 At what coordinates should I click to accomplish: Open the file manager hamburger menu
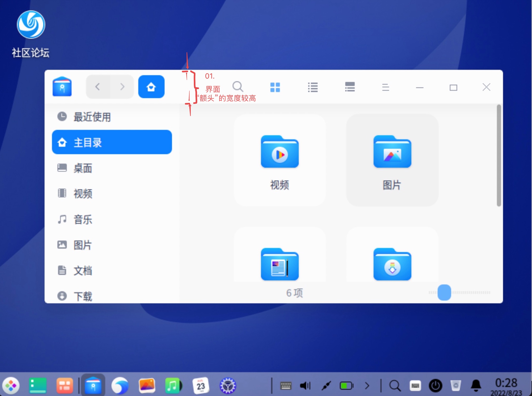pos(385,87)
